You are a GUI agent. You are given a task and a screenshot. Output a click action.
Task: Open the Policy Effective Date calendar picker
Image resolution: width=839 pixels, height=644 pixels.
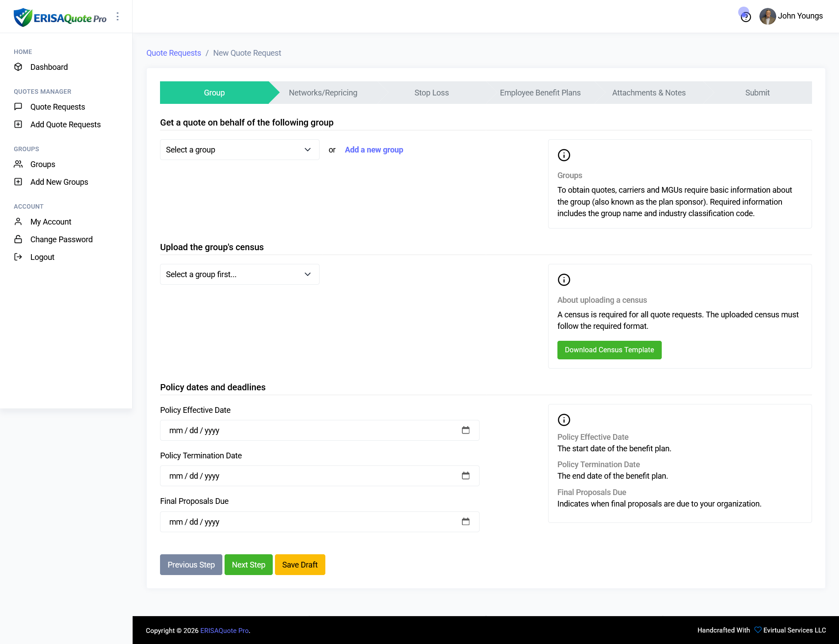click(x=465, y=430)
